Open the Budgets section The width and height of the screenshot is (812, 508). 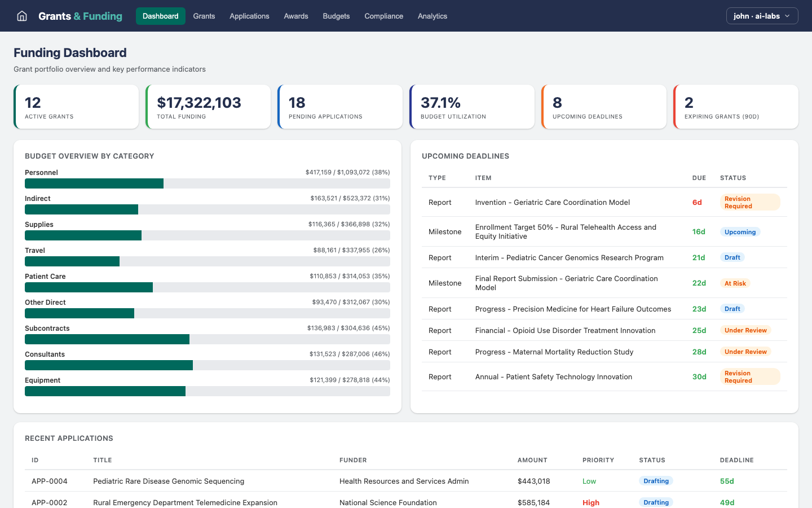(336, 16)
